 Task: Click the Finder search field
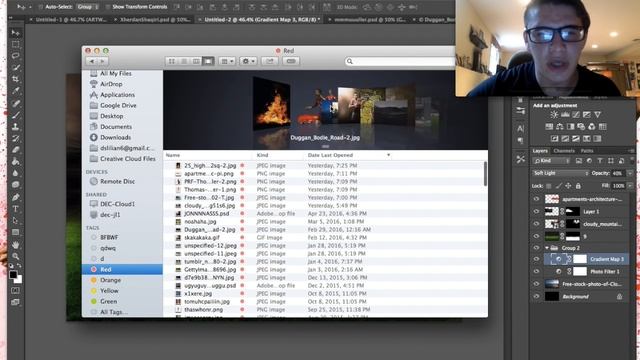(x=400, y=61)
